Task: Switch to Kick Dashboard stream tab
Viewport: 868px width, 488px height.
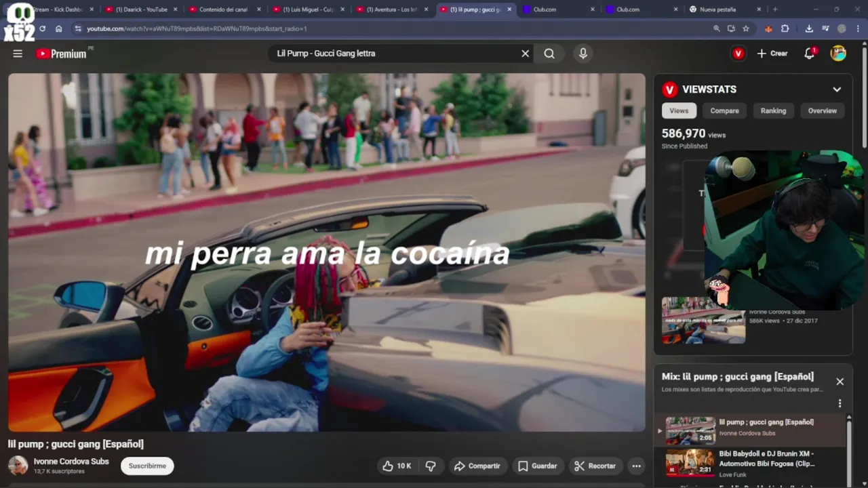Action: click(61, 9)
